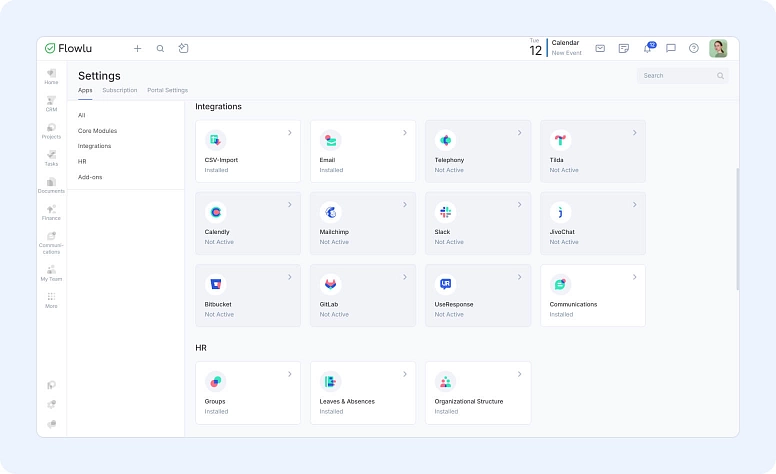This screenshot has width=776, height=474.
Task: Select Core Modules in category list
Action: 97,130
